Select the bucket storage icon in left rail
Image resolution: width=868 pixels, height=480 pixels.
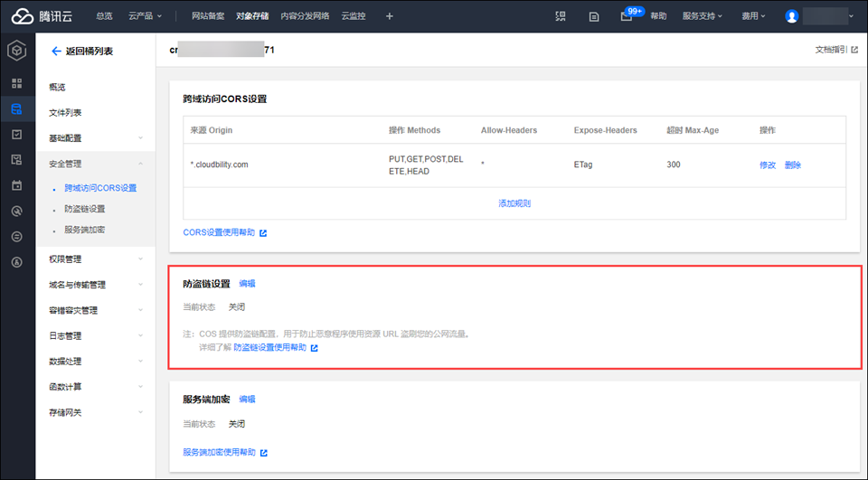point(17,109)
